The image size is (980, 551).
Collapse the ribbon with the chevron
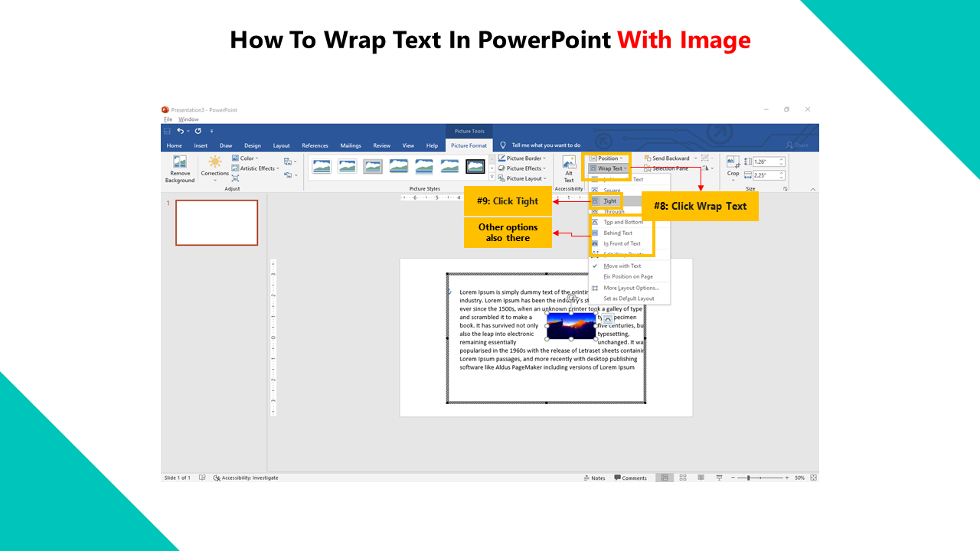812,189
